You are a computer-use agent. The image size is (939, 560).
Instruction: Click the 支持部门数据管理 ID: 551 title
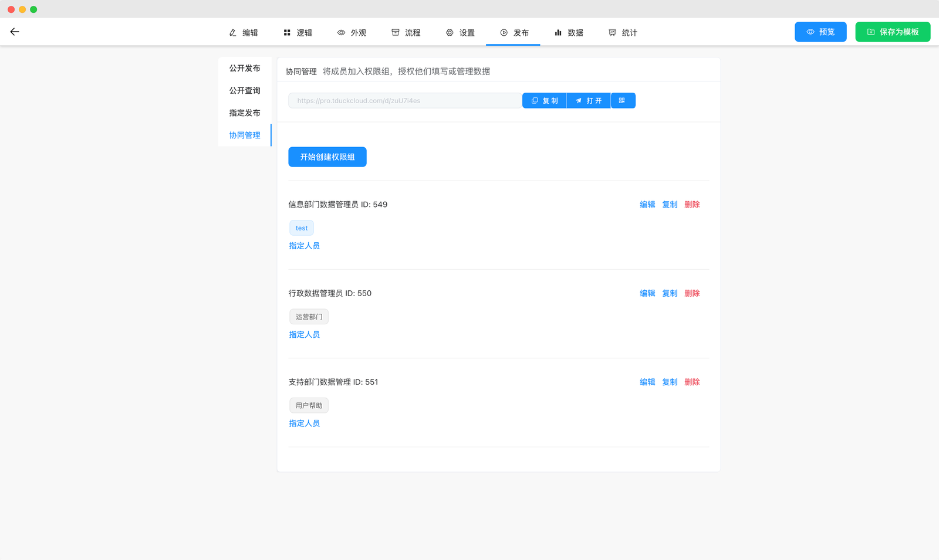[333, 382]
